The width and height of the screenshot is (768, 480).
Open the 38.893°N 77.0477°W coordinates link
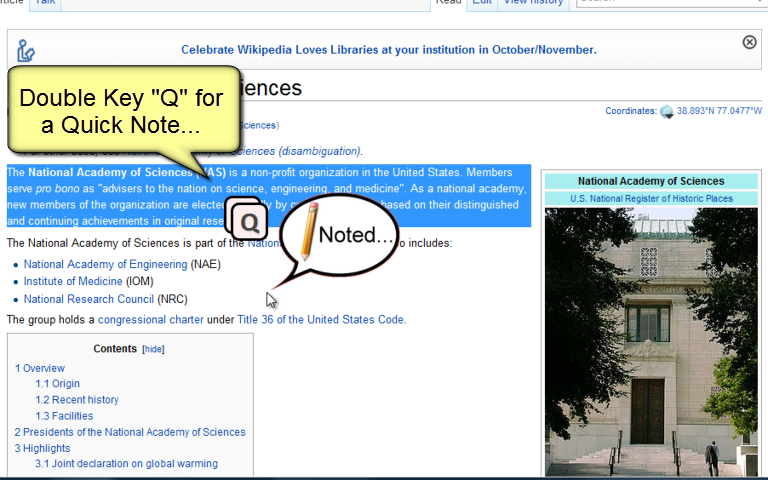coord(719,111)
